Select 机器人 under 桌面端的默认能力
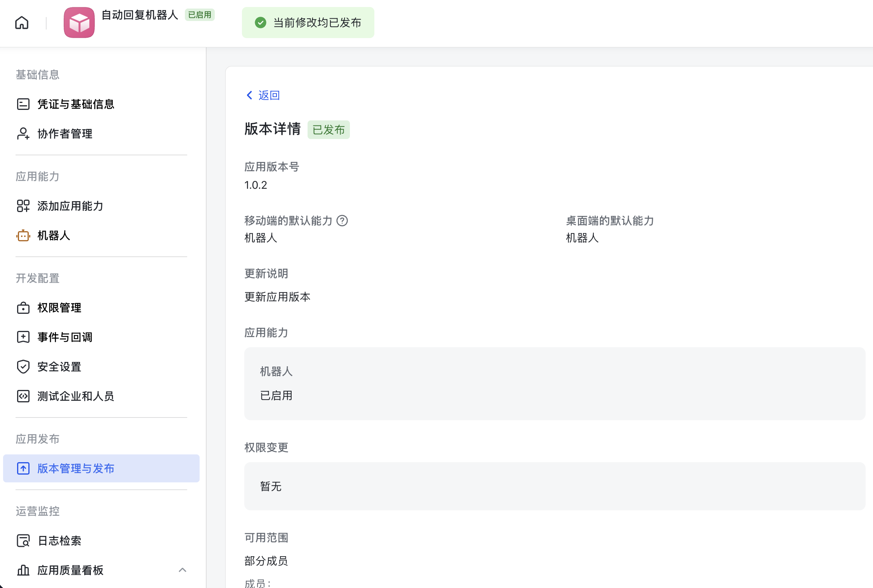The width and height of the screenshot is (873, 588). point(582,238)
